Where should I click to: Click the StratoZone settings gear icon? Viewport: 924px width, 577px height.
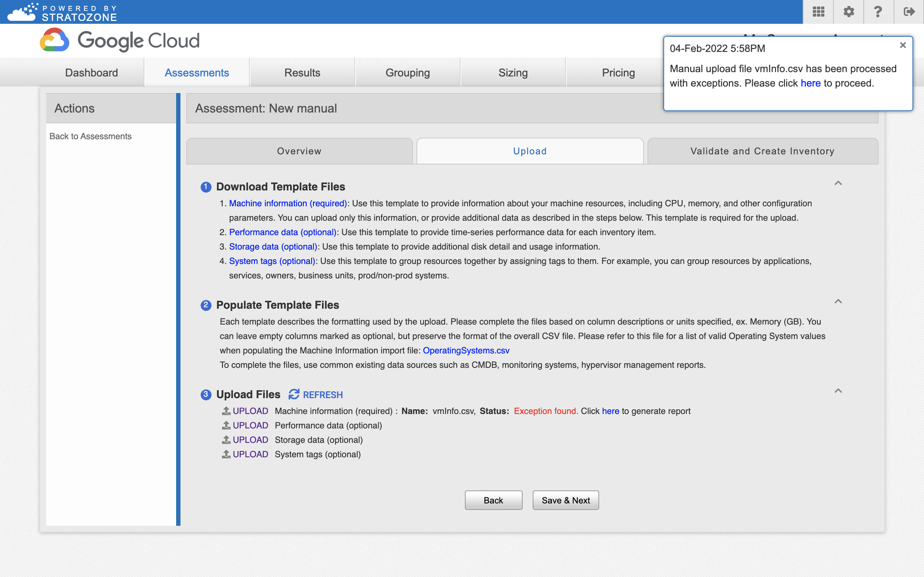click(x=849, y=11)
